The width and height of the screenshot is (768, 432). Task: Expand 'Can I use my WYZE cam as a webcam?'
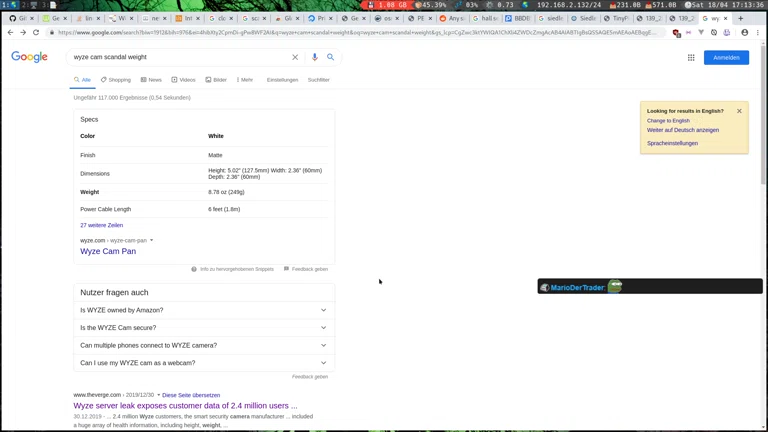204,363
